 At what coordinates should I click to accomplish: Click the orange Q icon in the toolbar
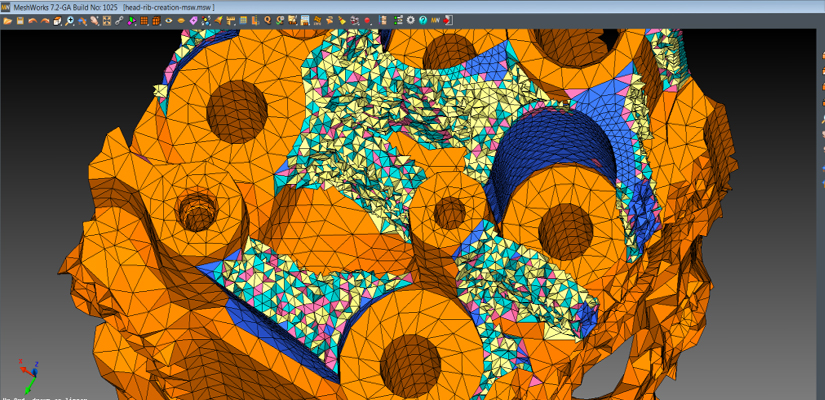point(267,20)
